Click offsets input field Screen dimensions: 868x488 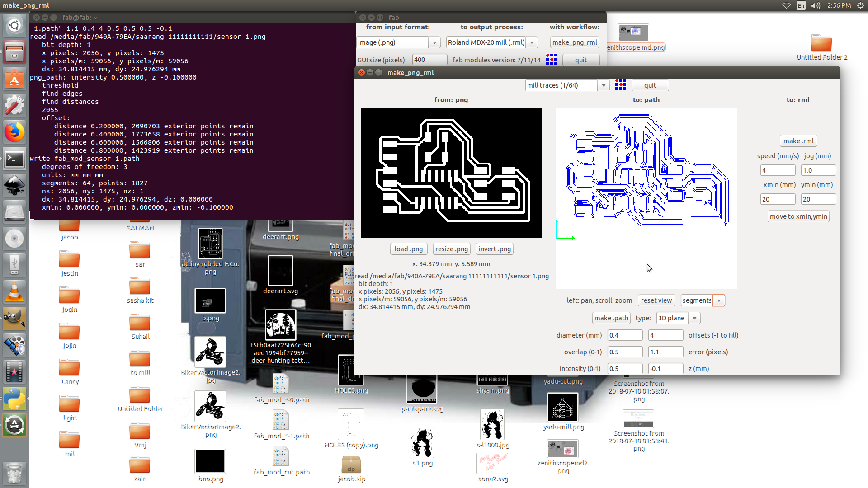(x=665, y=335)
